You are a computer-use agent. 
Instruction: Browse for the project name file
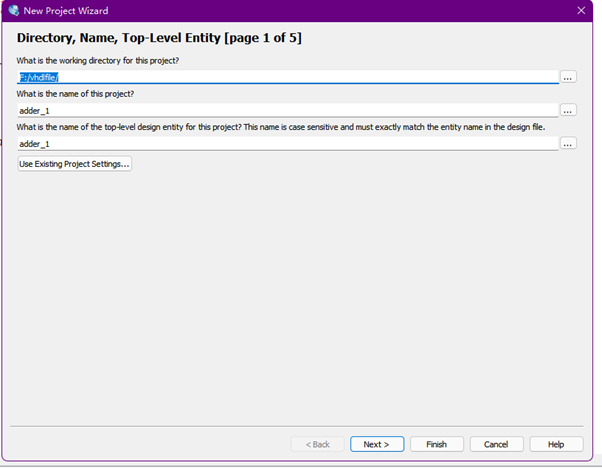coord(568,110)
